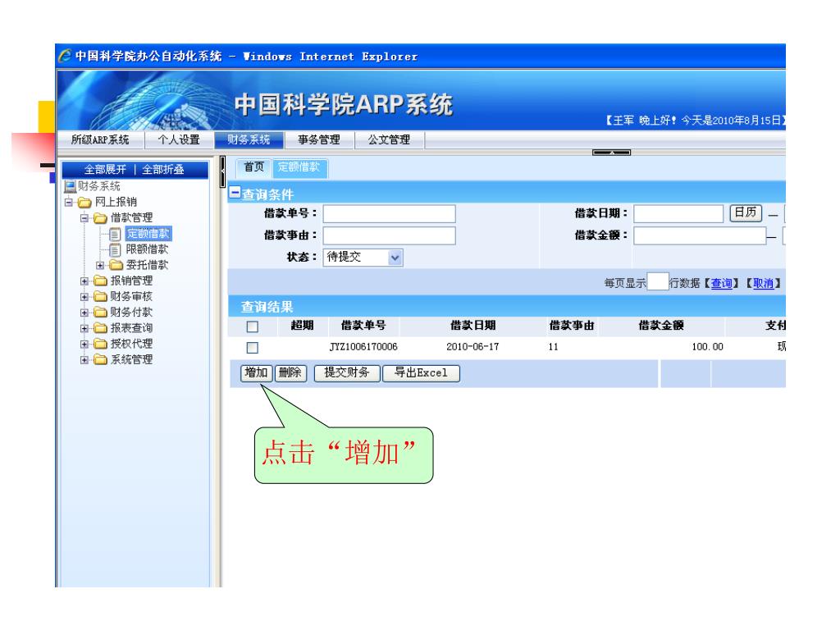Expand the 报销管理 tree node

[x=84, y=281]
